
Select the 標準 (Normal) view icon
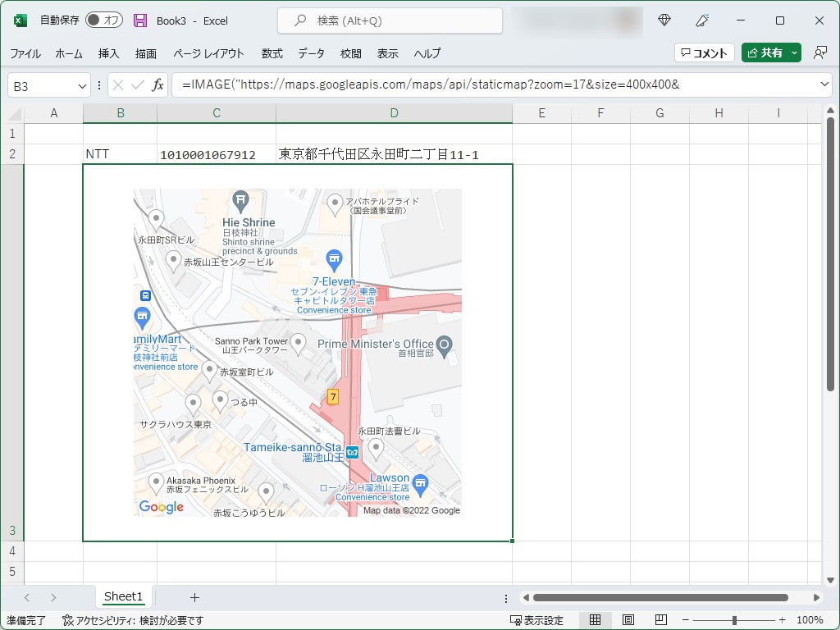[x=596, y=619]
